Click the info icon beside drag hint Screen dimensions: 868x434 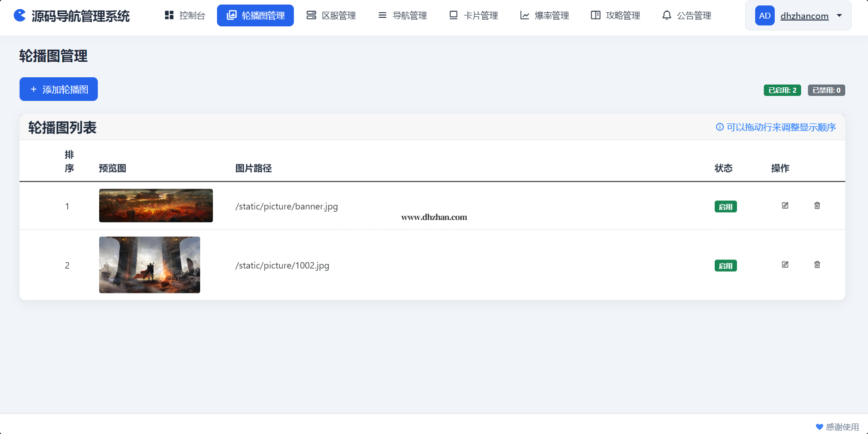point(720,127)
